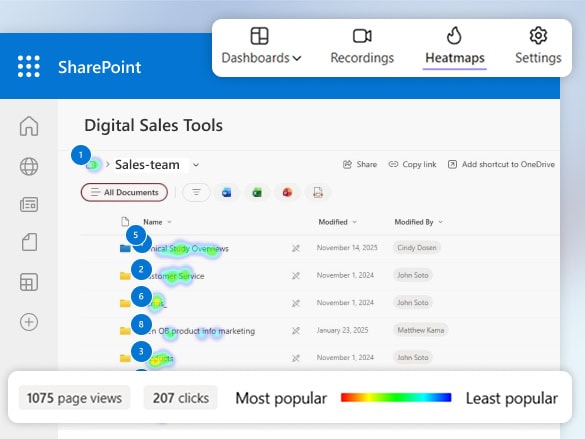585x439 pixels.
Task: Click the Sales-team breadcrumb label
Action: [x=147, y=164]
